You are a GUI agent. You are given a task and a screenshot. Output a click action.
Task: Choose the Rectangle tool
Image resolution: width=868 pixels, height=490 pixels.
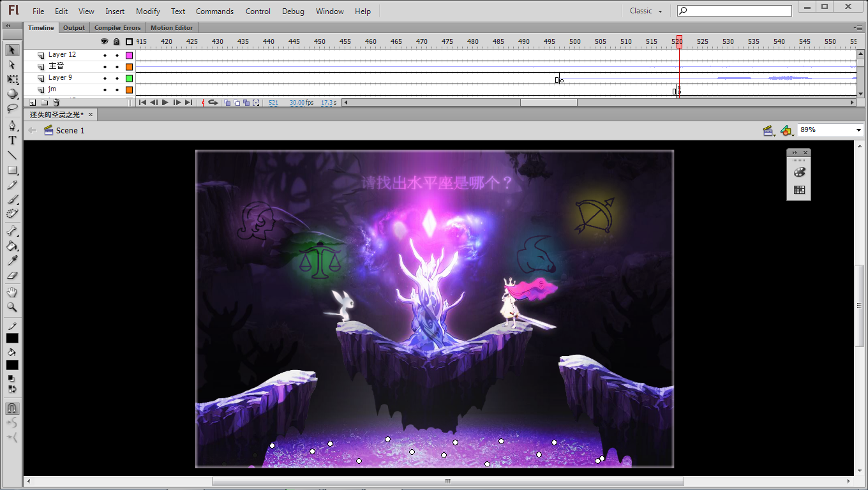[x=12, y=170]
